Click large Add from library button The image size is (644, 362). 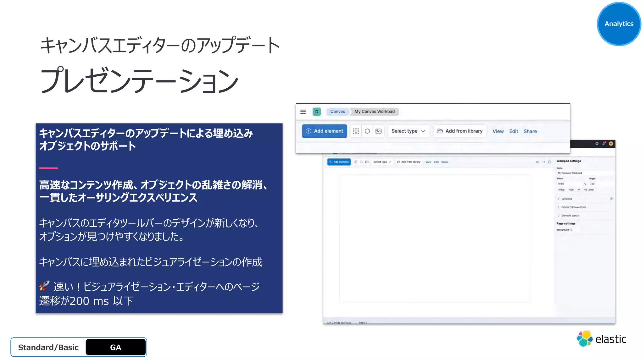click(x=460, y=131)
